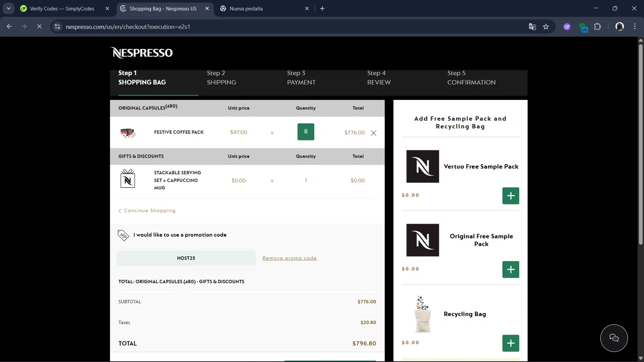
Task: Click the green US extension icon
Action: tap(583, 27)
